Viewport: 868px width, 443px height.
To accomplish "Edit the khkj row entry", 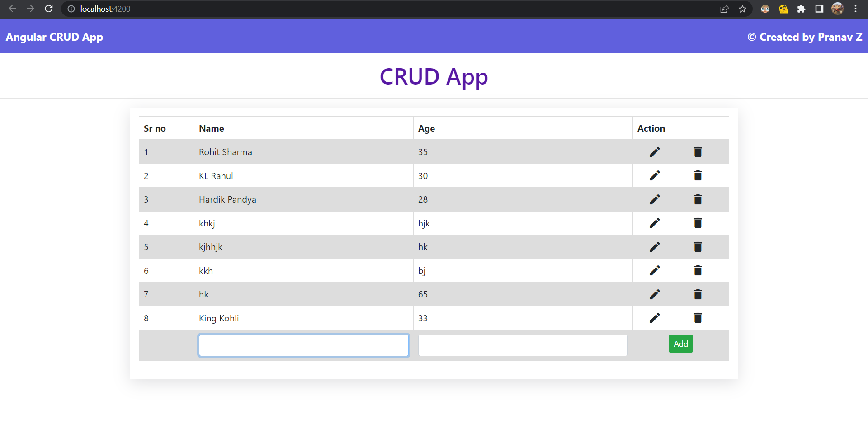I will [654, 223].
